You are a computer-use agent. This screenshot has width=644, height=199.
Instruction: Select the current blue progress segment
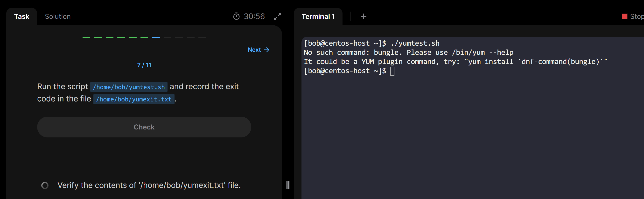pos(156,37)
